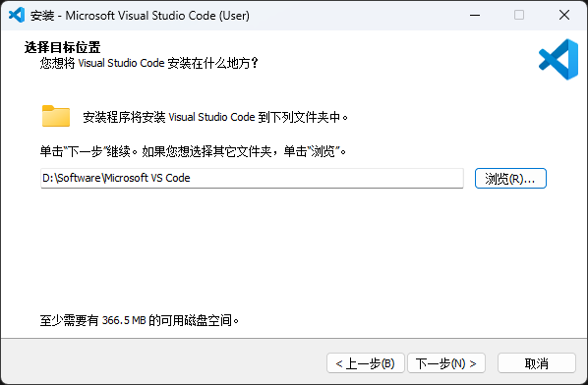Close the installer window
This screenshot has height=385, width=588.
564,16
